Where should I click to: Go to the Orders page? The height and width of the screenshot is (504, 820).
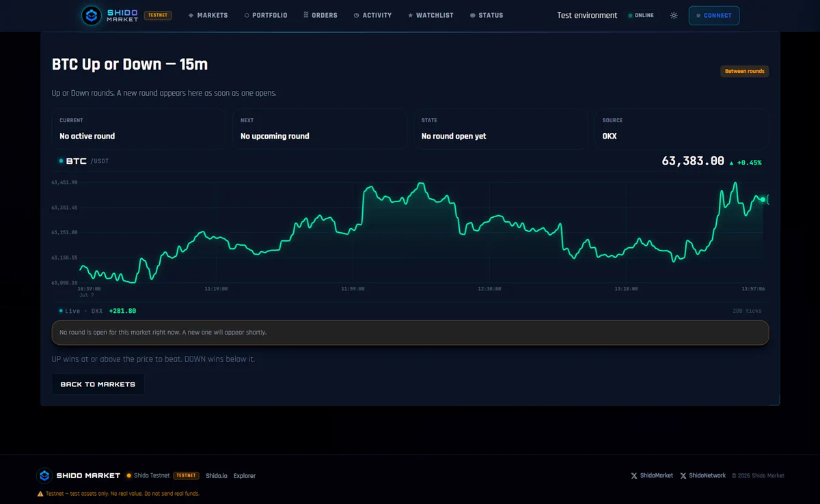pyautogui.click(x=320, y=15)
